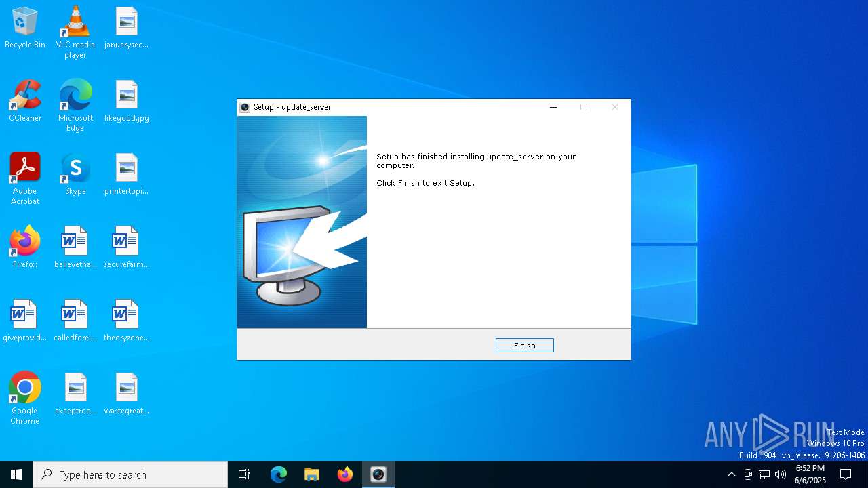Image resolution: width=868 pixels, height=488 pixels.
Task: Select the Skype desktop shortcut
Action: 75,175
